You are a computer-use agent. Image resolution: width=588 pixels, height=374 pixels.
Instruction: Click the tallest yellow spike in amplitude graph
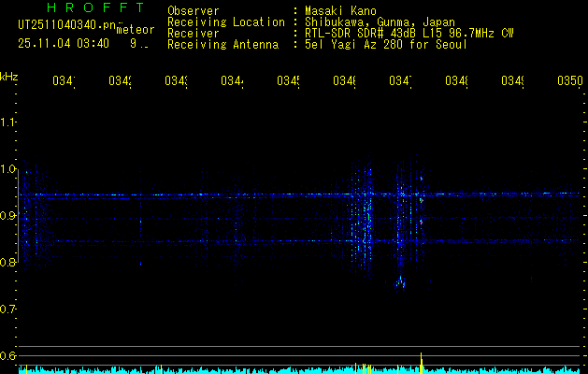421,363
